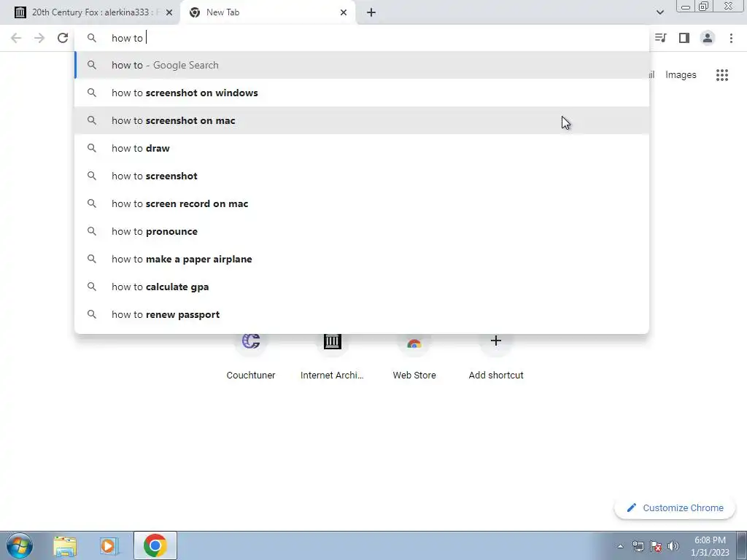Open the Windows Start menu orb
Viewport: 747px width, 560px height.
pos(20,545)
